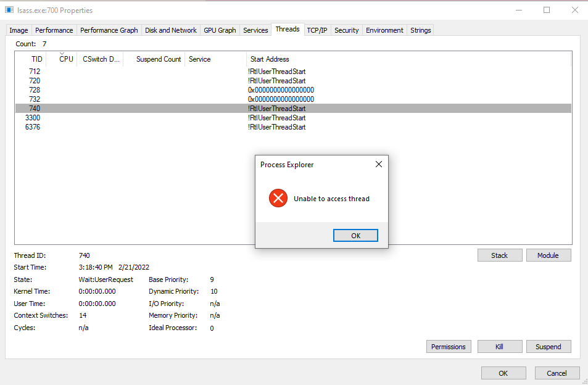Select thread row with TID 6376
The image size is (588, 385).
point(293,127)
